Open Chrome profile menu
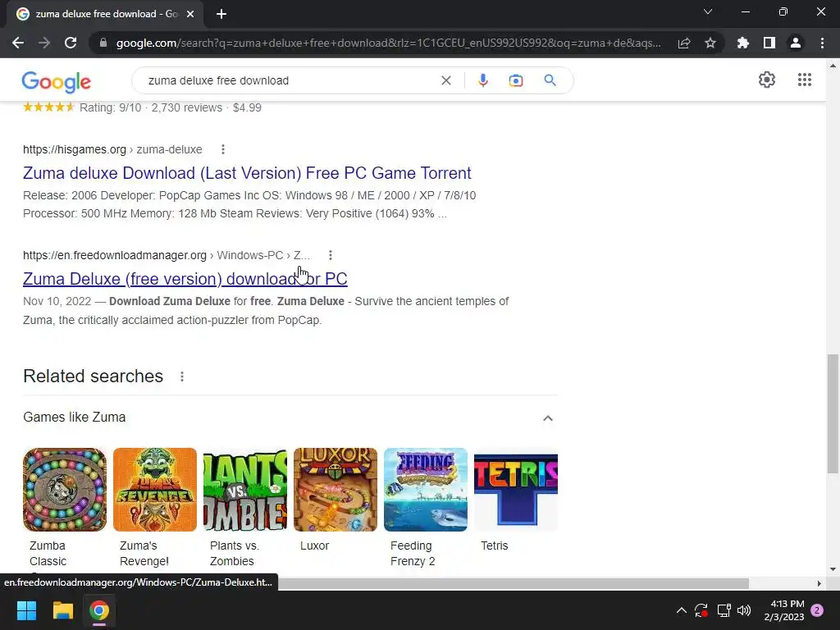The image size is (840, 630). pos(796,43)
